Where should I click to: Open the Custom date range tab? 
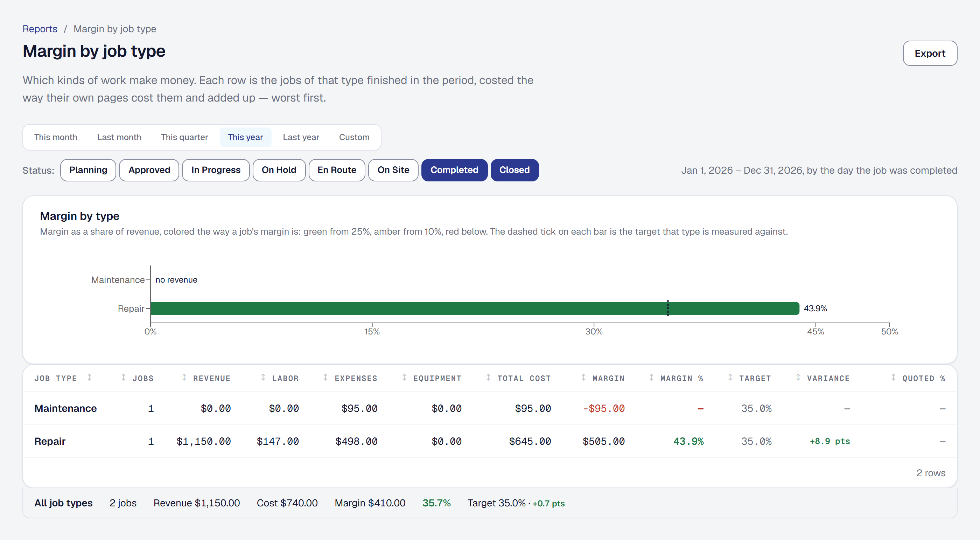point(354,137)
